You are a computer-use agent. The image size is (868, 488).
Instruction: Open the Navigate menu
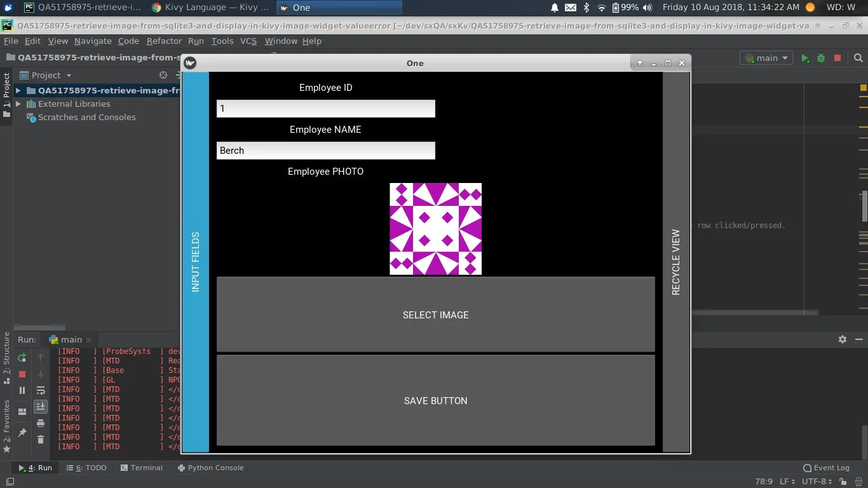point(93,41)
